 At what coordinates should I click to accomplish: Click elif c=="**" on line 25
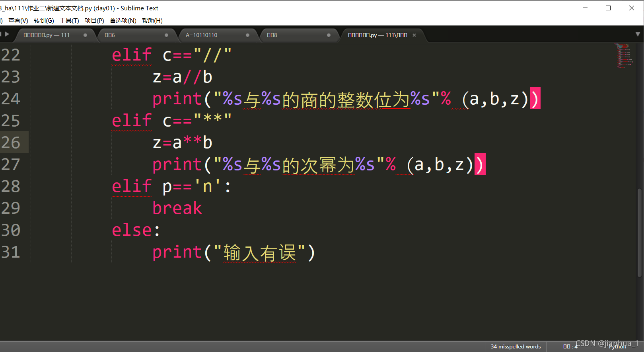click(x=172, y=121)
